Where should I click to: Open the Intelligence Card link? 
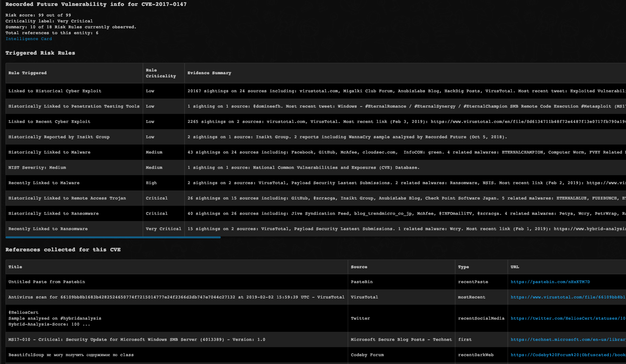tap(29, 39)
